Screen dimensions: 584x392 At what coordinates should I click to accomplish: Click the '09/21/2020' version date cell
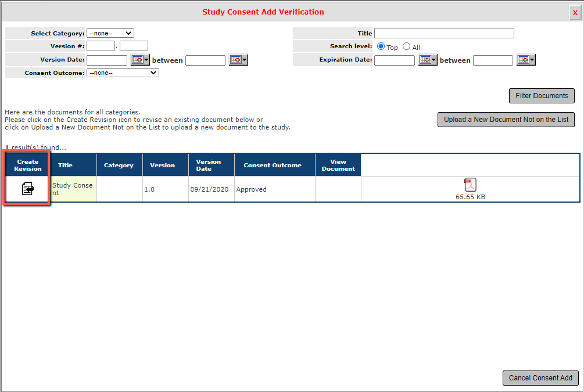[211, 189]
